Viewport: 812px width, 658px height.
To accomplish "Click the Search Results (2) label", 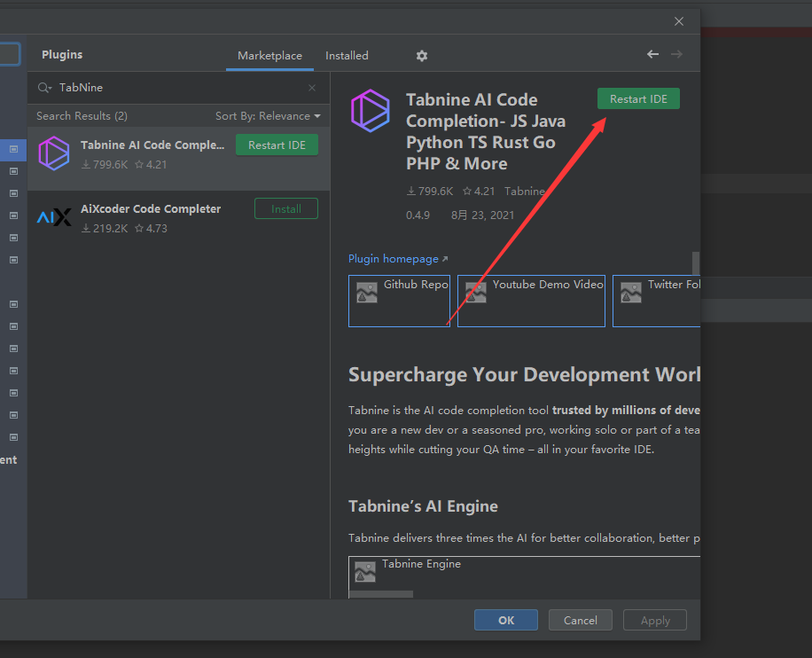I will click(82, 116).
